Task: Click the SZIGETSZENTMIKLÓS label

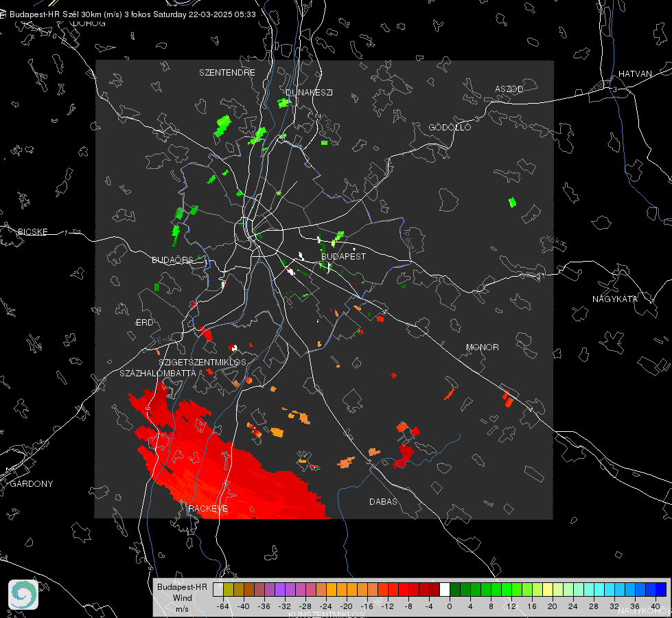Action: coord(202,363)
